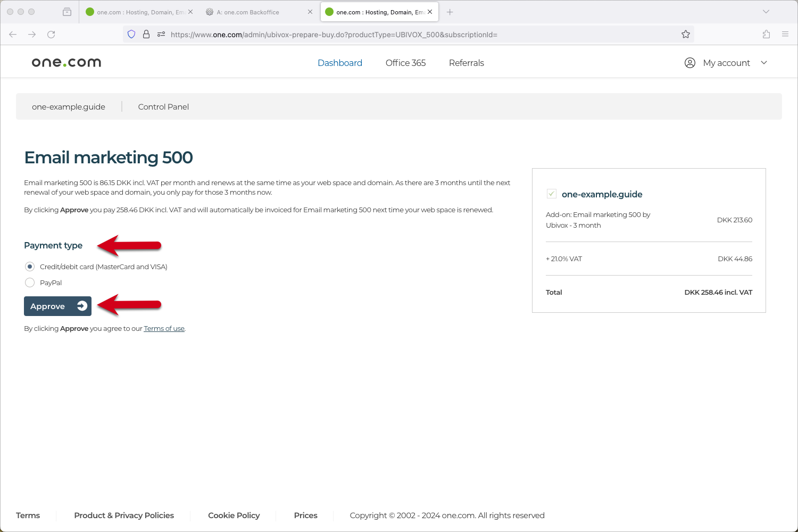Click the one.com logo
This screenshot has width=798, height=532.
coord(66,62)
